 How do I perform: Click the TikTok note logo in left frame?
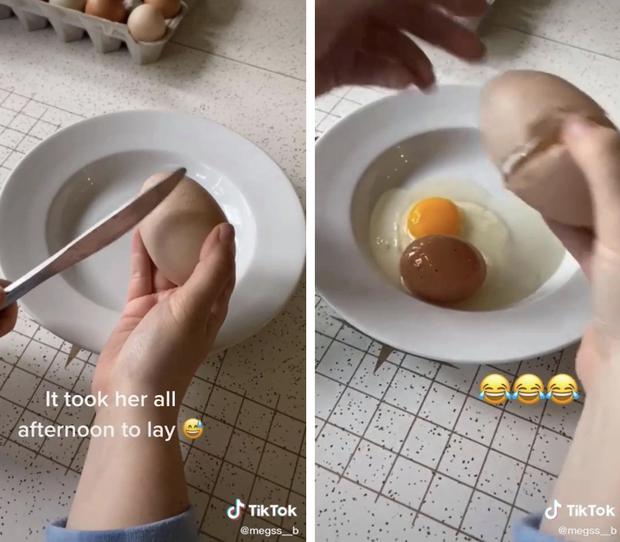coord(236,509)
